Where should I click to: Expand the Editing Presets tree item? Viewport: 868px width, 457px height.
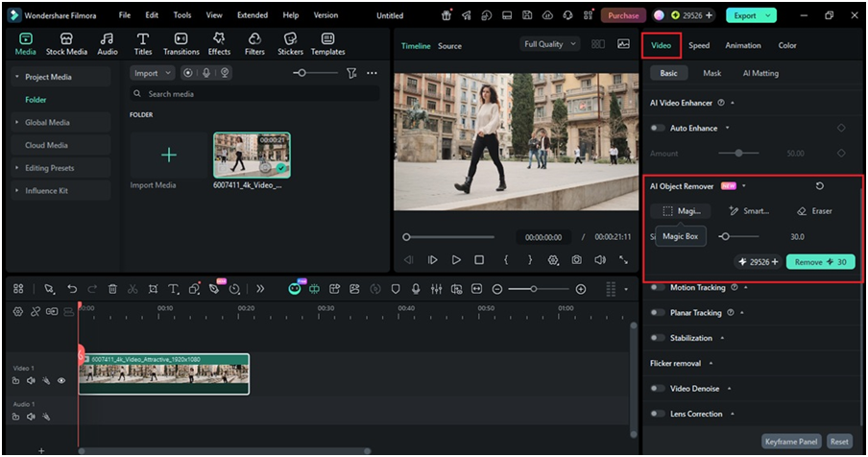[x=17, y=168]
